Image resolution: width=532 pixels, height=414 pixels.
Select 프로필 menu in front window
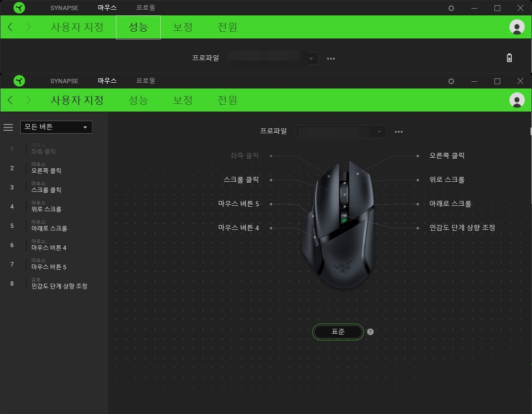tap(146, 81)
